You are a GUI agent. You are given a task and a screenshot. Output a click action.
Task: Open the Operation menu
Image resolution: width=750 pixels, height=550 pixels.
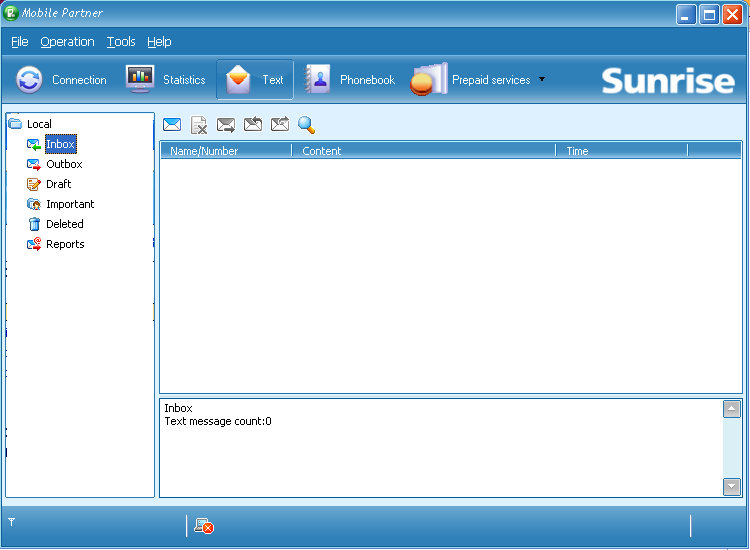tap(67, 42)
